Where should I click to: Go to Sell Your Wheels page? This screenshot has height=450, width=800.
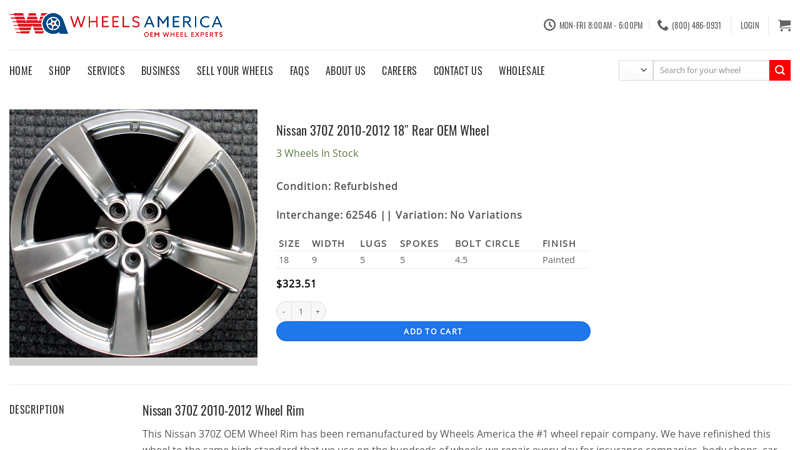pyautogui.click(x=235, y=71)
